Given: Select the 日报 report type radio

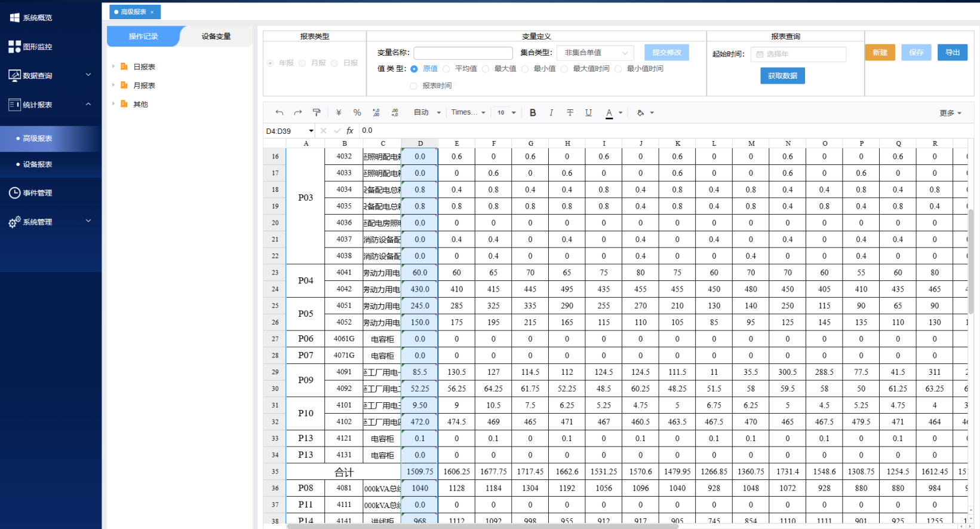Looking at the screenshot, I should point(334,63).
